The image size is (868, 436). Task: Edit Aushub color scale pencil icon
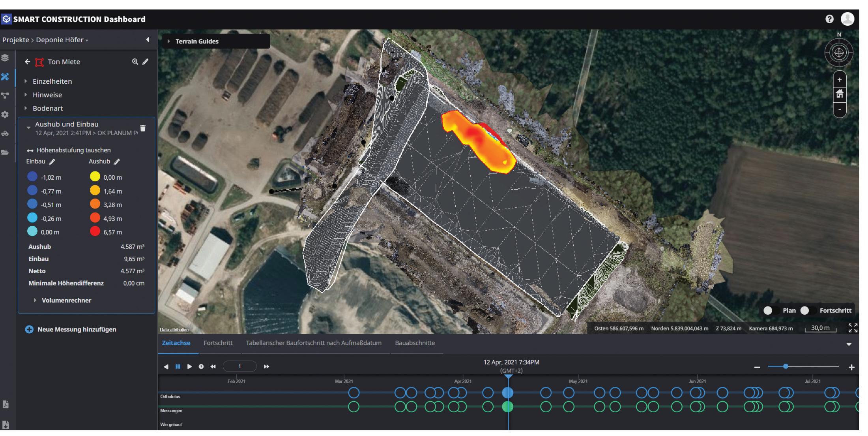[116, 162]
